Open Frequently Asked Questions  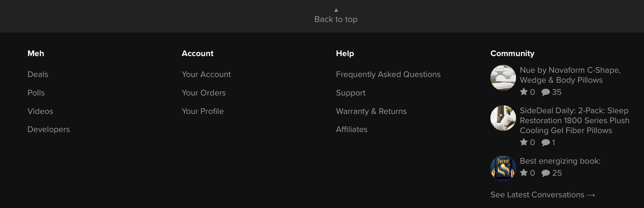click(x=388, y=75)
